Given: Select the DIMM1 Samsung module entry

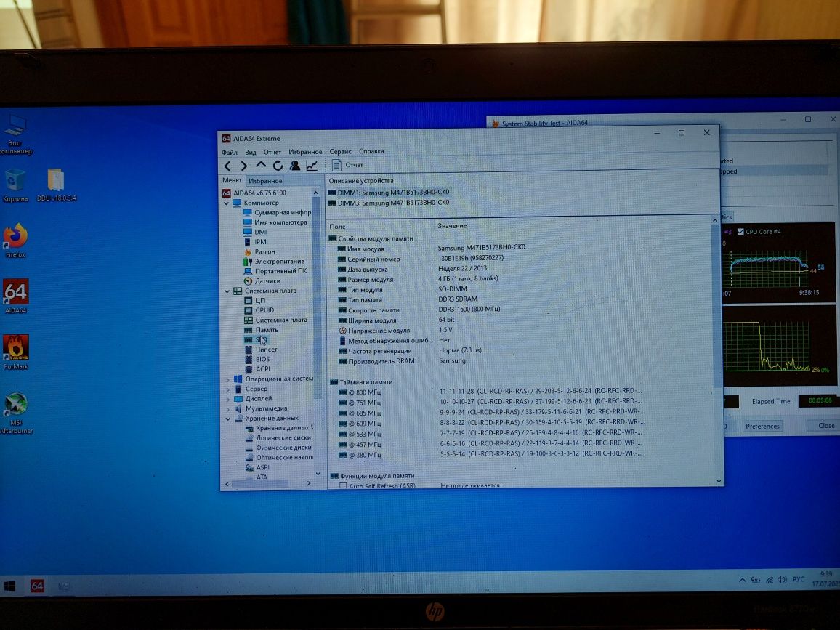Looking at the screenshot, I should point(389,193).
